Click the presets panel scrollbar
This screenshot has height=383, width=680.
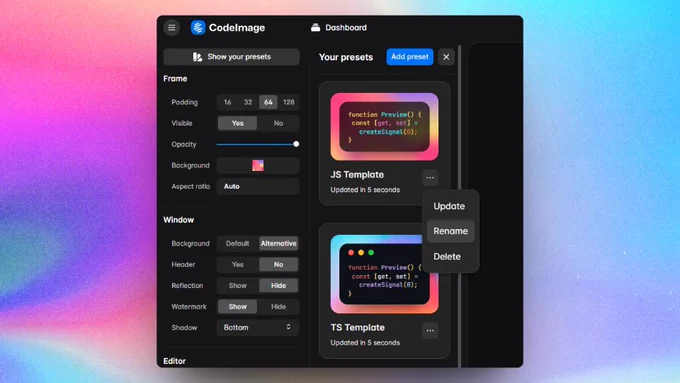459,206
